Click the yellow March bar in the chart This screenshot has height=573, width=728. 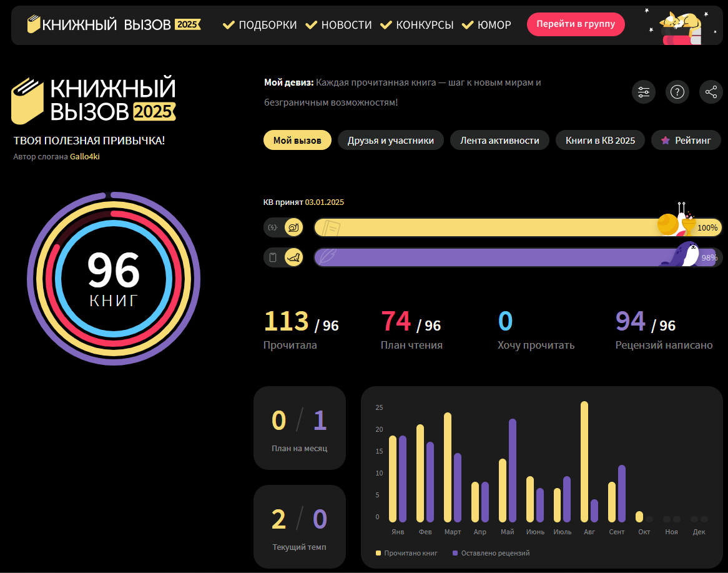pyautogui.click(x=448, y=467)
